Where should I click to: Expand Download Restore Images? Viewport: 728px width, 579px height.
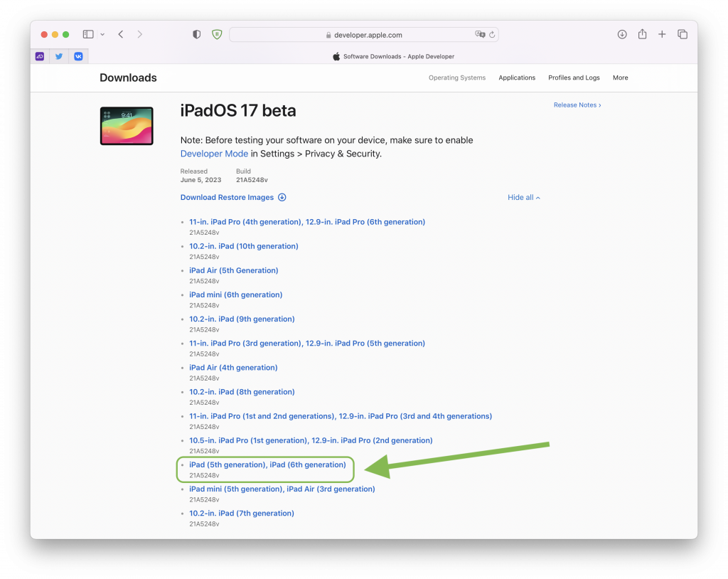click(233, 198)
